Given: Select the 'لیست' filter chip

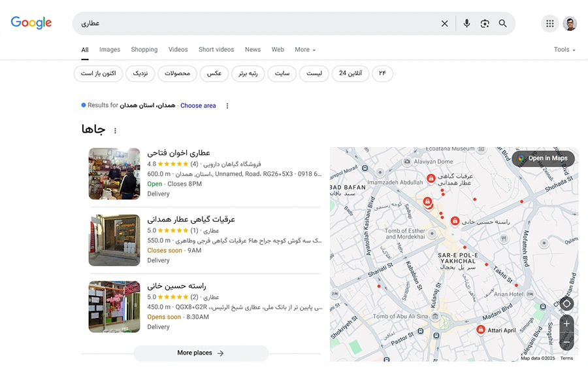Looking at the screenshot, I should click(x=314, y=73).
